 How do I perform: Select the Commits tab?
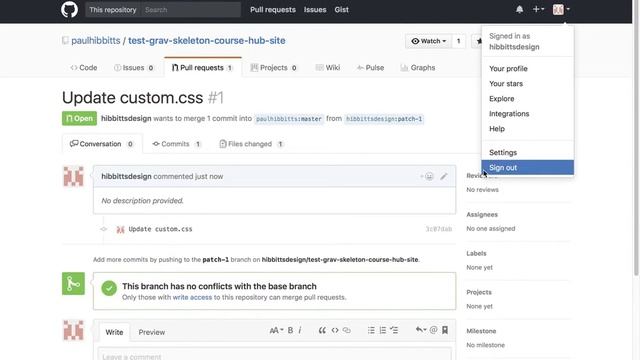(x=176, y=144)
